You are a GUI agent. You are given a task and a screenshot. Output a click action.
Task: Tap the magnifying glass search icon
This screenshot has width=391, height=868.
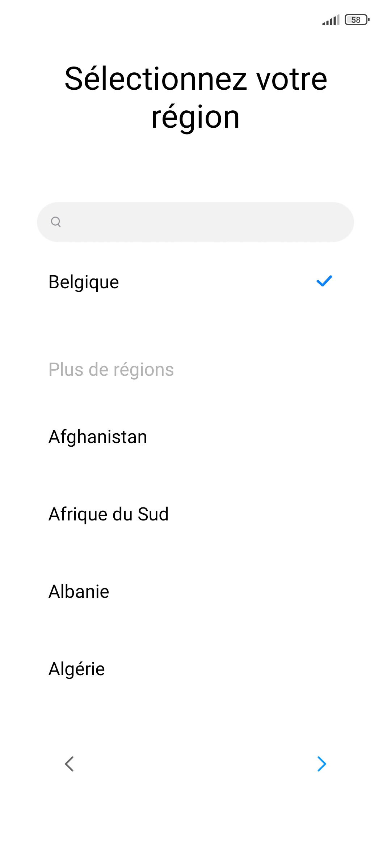tap(56, 222)
